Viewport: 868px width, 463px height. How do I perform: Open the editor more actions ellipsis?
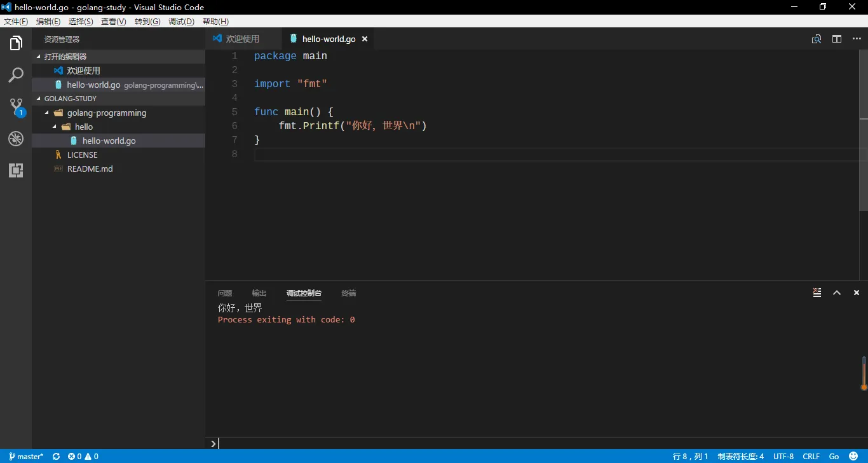857,39
